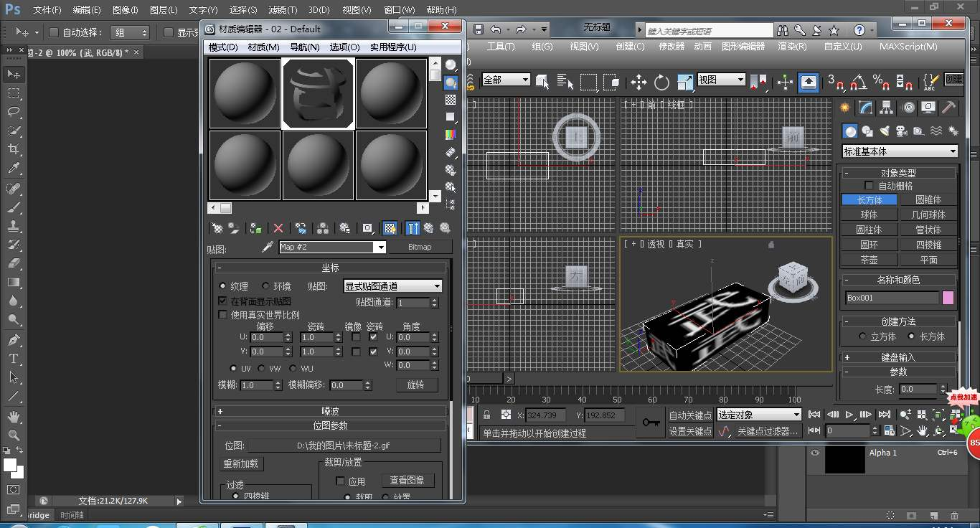This screenshot has height=528, width=980.
Task: Select the Photoshop Brush tool
Action: (14, 207)
